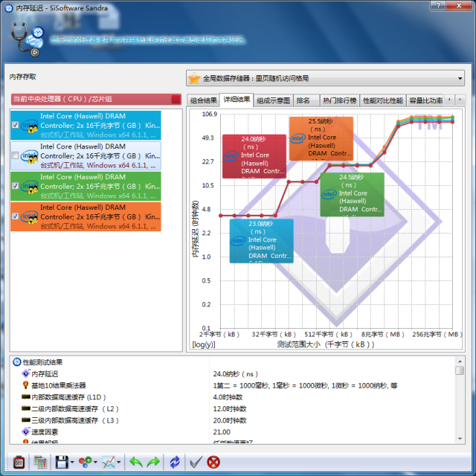
Task: Click the tab strip left scroll arrow
Action: (x=449, y=99)
